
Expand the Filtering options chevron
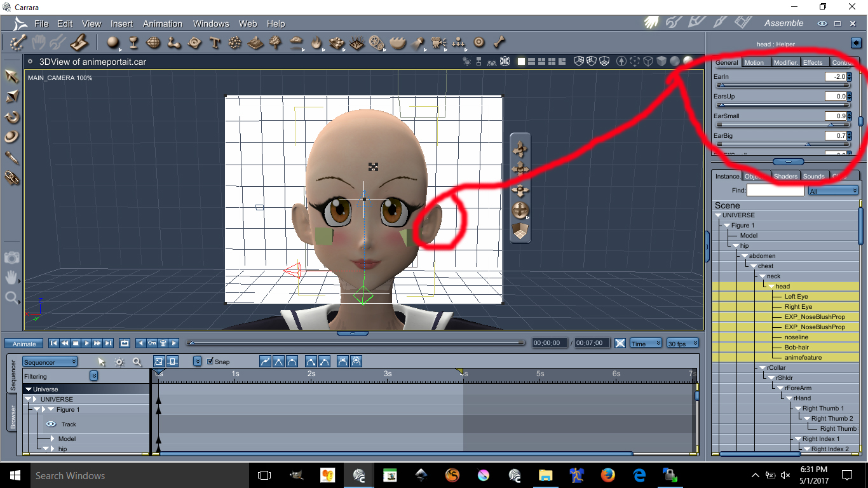pos(93,376)
